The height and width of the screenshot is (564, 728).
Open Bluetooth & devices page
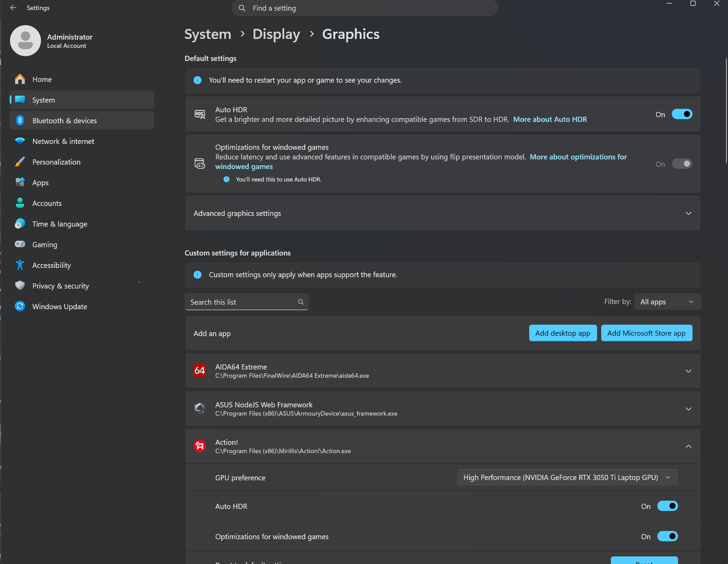coord(82,121)
